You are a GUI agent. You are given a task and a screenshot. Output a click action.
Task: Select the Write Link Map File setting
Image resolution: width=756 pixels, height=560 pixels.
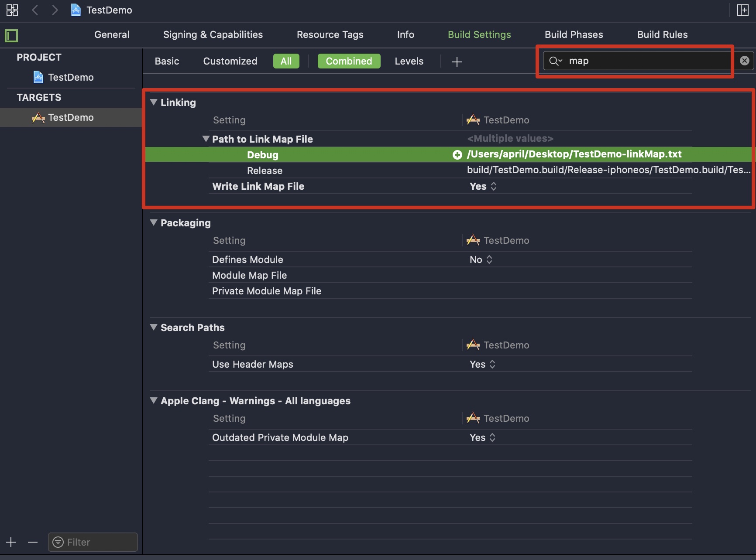click(x=258, y=186)
